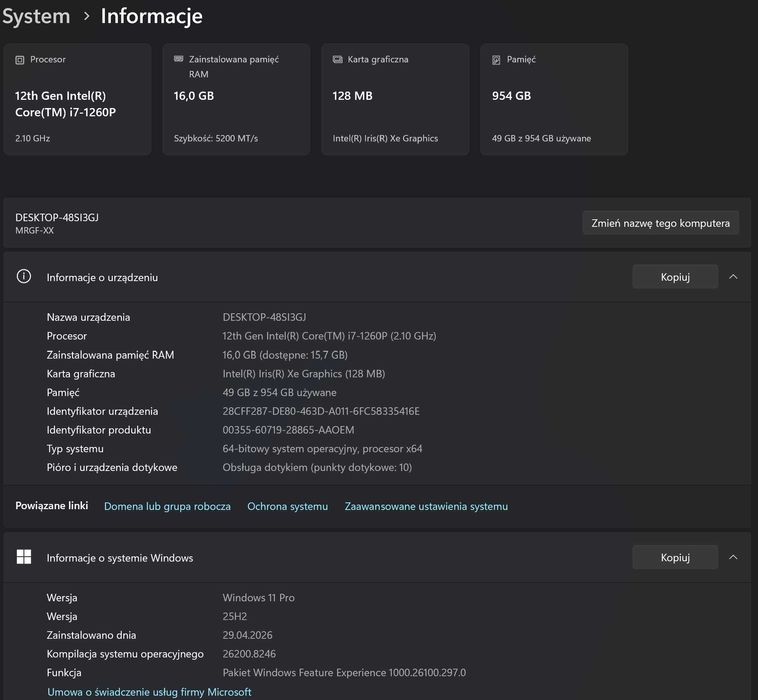Click the 2.10 GHz text in Procesor card
Image resolution: width=758 pixels, height=700 pixels.
(32, 138)
